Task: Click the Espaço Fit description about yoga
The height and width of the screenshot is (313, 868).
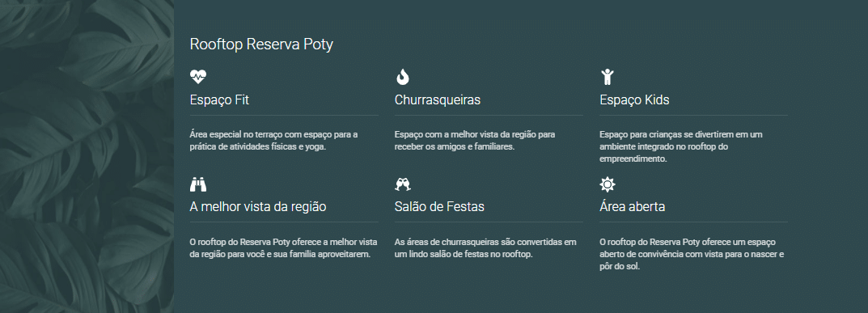Action: [274, 141]
